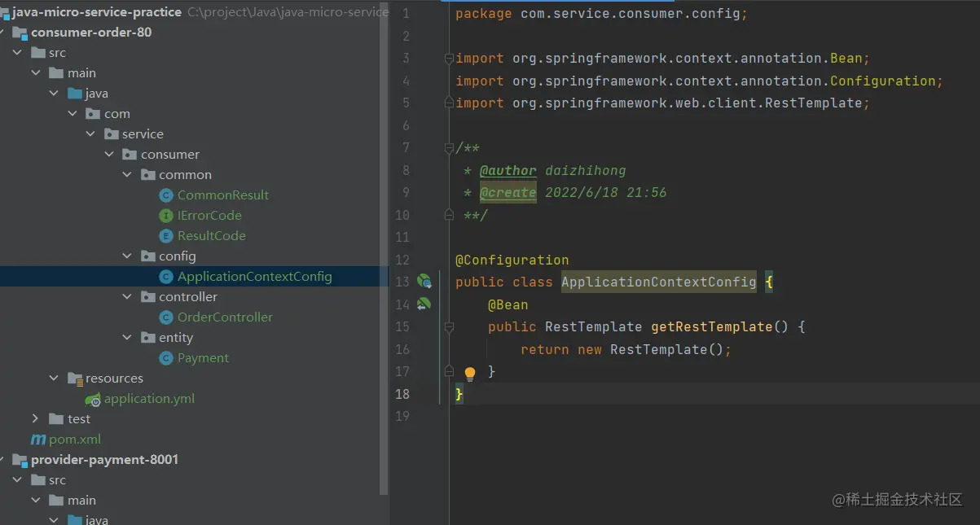Click the CommonResult class icon

pyautogui.click(x=166, y=195)
